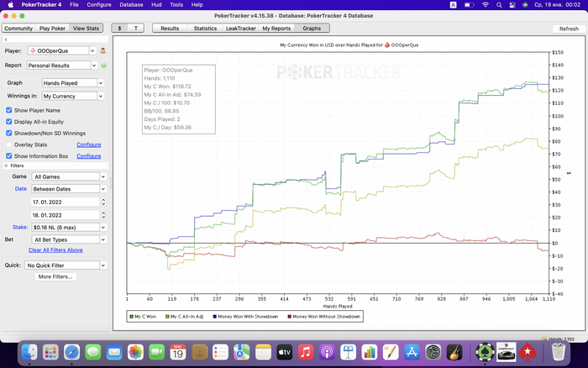The width and height of the screenshot is (588, 368).
Task: Open the Player dropdown
Action: [92, 50]
